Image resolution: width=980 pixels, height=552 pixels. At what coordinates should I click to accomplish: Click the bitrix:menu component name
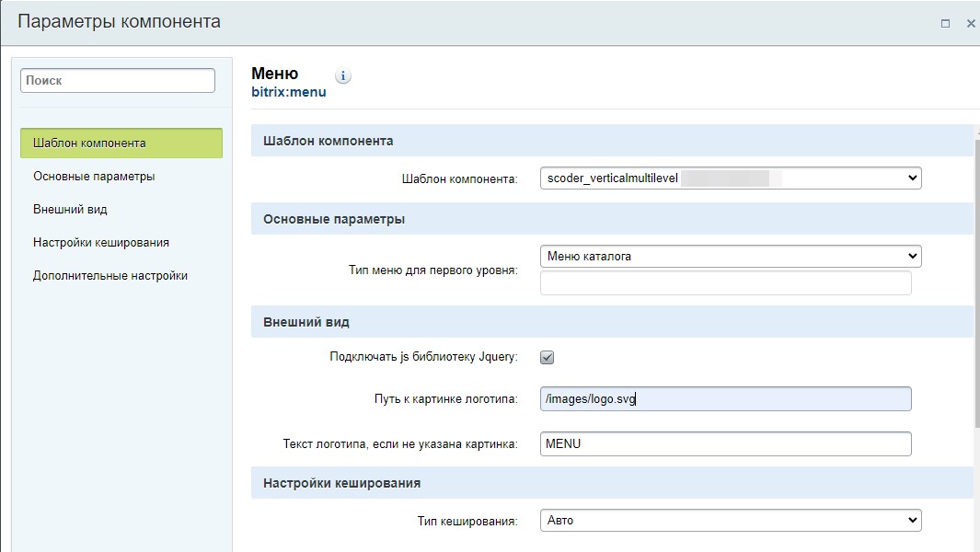(x=288, y=92)
